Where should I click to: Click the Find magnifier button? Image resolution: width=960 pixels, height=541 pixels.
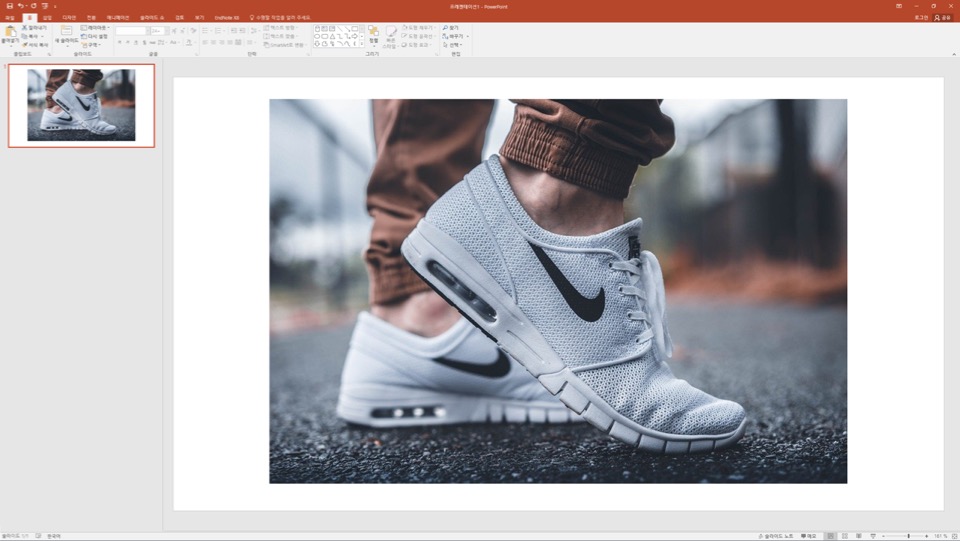[x=450, y=28]
